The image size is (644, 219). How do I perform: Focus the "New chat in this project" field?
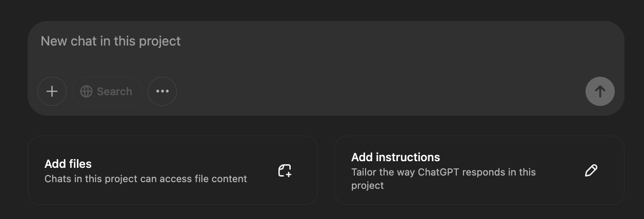308,51
